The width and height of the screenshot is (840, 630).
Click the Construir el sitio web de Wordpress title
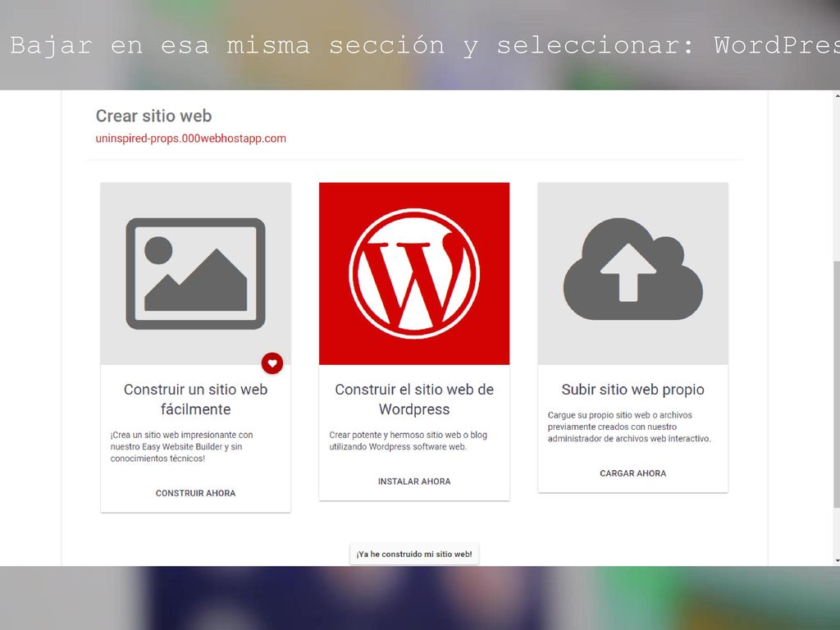pyautogui.click(x=414, y=399)
